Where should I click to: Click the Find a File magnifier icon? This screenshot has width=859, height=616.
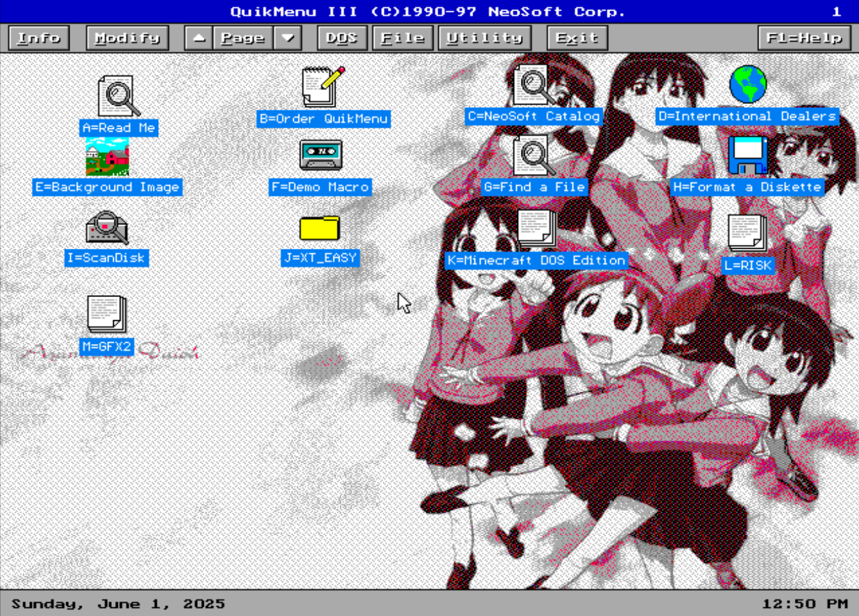point(534,155)
